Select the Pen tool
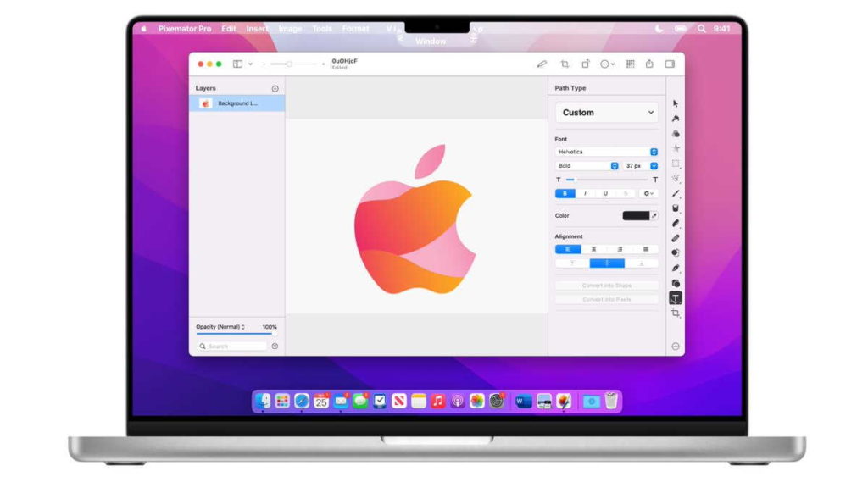 (676, 268)
